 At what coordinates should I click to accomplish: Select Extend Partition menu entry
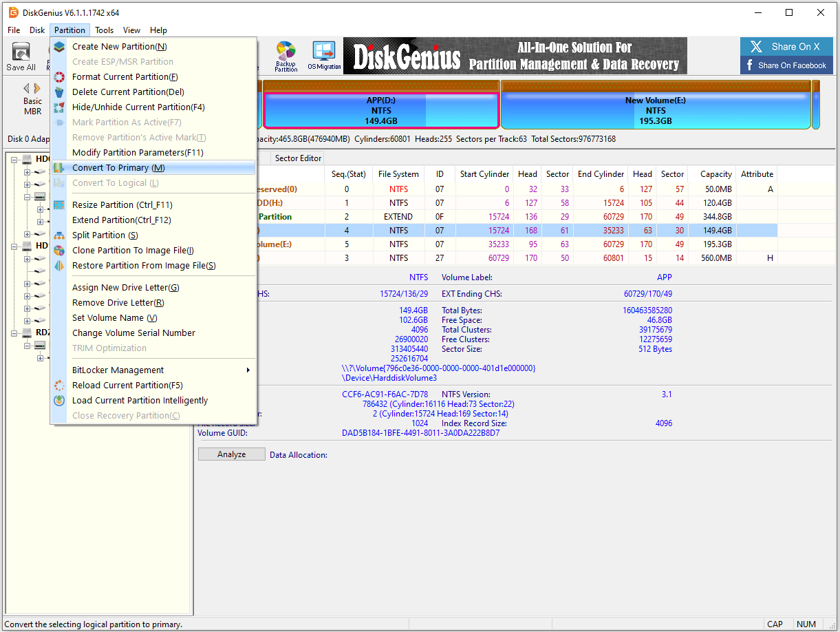click(x=153, y=220)
